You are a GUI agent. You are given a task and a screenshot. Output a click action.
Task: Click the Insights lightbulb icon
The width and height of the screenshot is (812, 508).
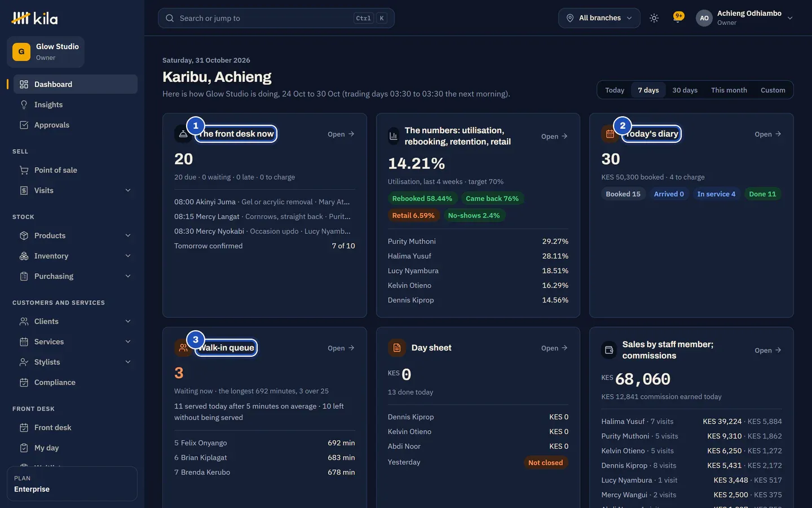point(24,104)
